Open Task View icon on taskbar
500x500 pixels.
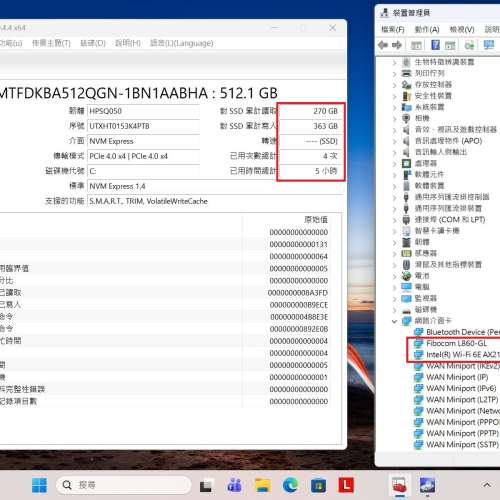coord(207,486)
